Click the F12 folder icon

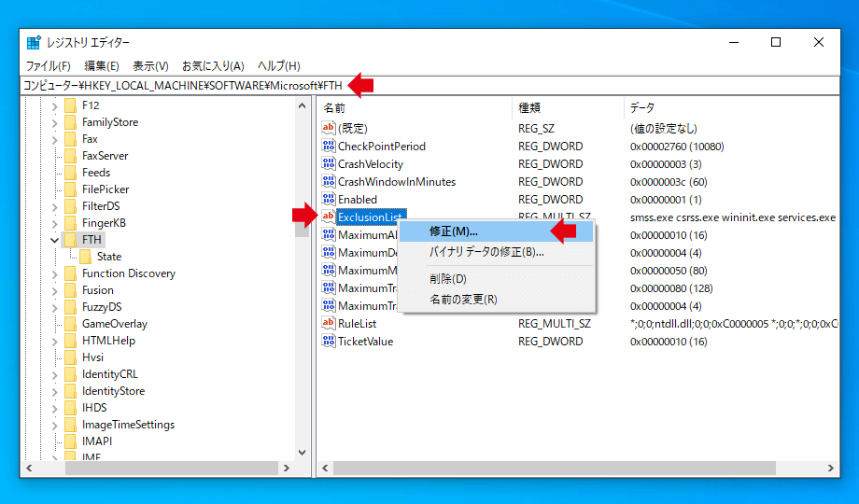[x=71, y=105]
